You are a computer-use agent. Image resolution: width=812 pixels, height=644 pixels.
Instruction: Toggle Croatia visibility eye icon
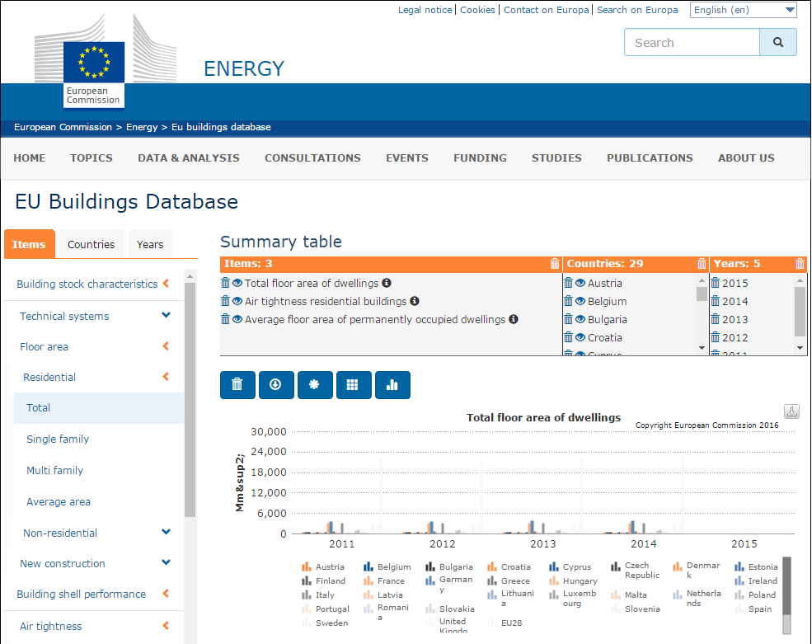tap(580, 337)
